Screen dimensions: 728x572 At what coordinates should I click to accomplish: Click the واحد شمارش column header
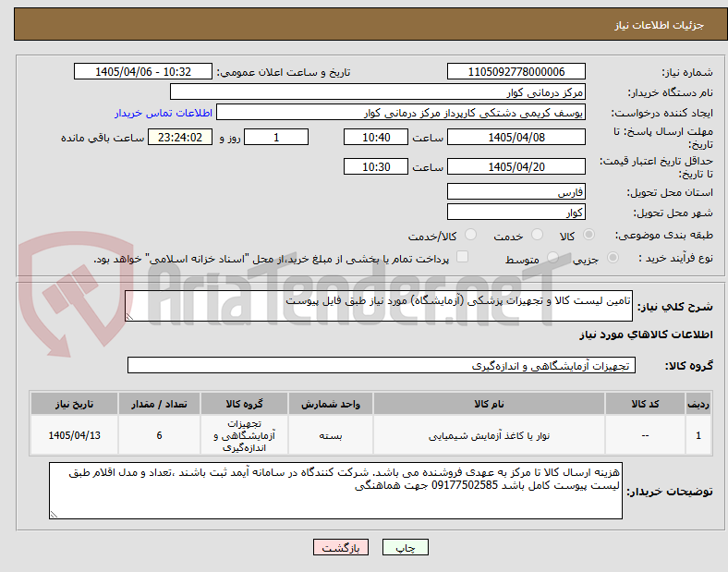(x=331, y=404)
